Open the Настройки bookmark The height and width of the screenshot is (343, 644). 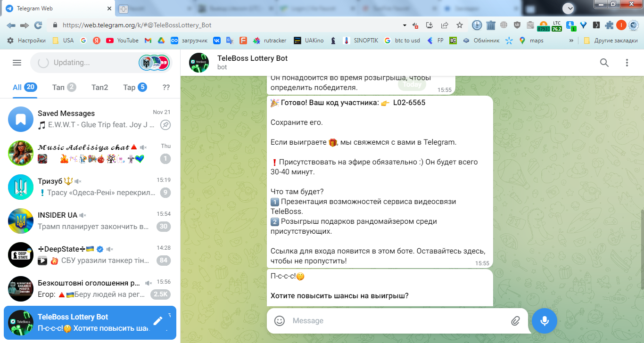point(26,41)
